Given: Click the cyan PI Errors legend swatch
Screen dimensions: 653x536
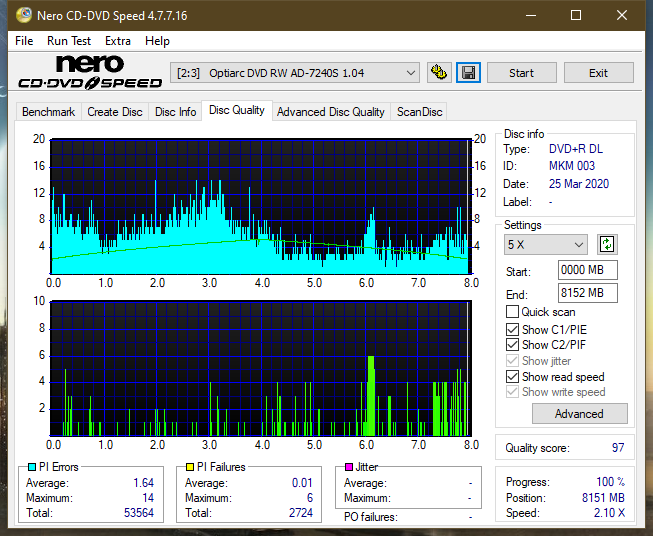Looking at the screenshot, I should click(x=31, y=467).
